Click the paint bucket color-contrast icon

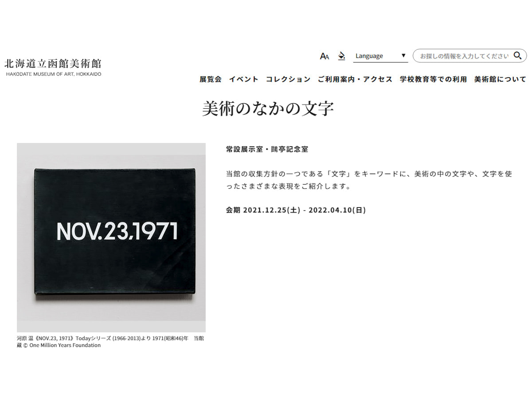tap(341, 56)
